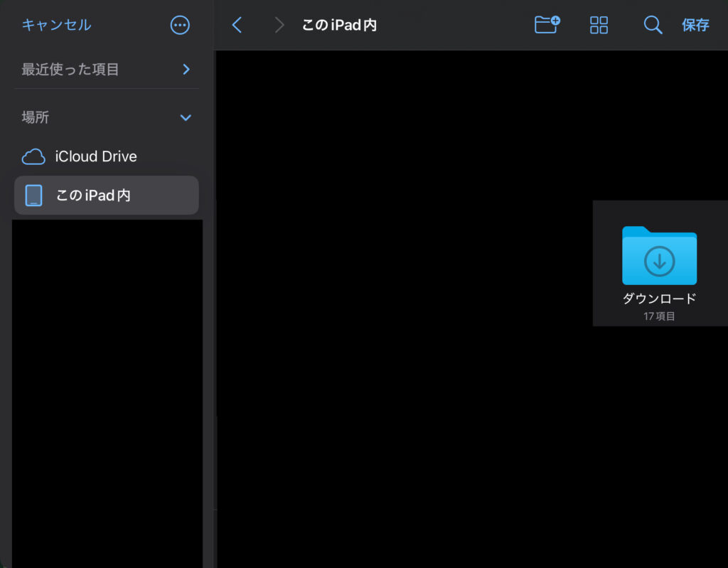Viewport: 728px width, 568px height.
Task: Open 最近使った項目 in the sidebar
Action: 70,70
